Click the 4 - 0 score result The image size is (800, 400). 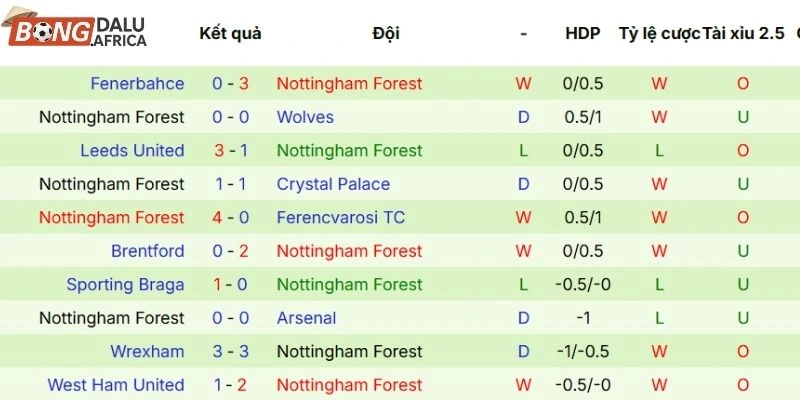click(230, 218)
